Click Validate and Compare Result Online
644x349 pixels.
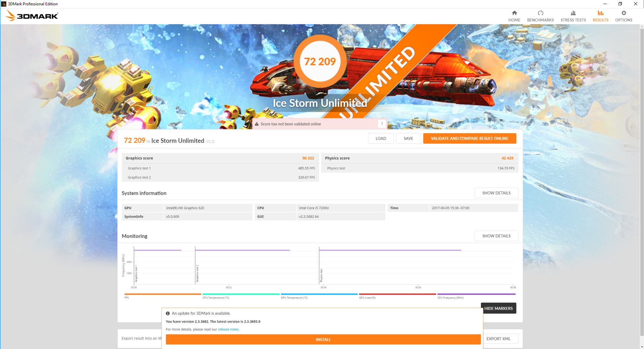(x=469, y=138)
